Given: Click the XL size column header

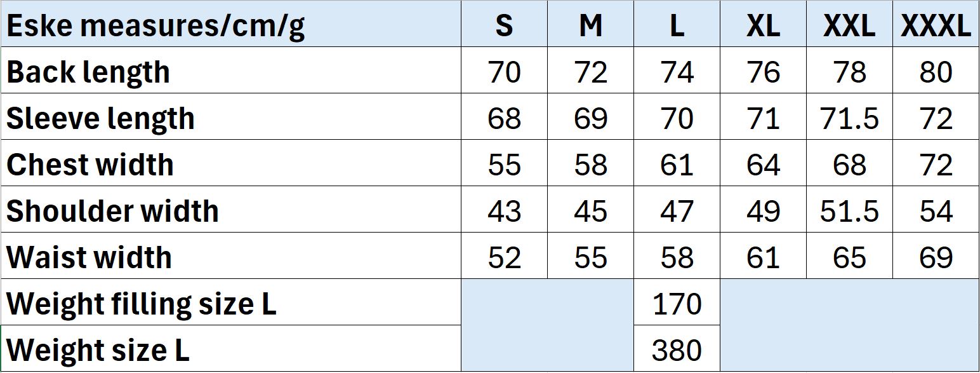Looking at the screenshot, I should pos(763,24).
